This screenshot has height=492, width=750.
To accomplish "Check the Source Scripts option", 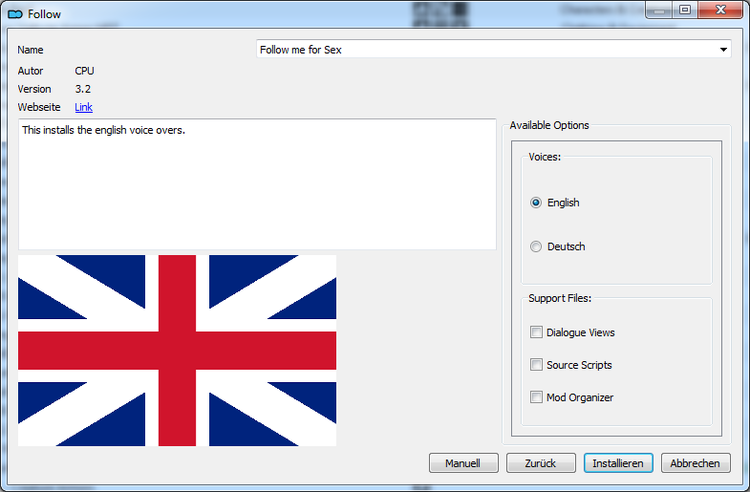I will click(536, 365).
